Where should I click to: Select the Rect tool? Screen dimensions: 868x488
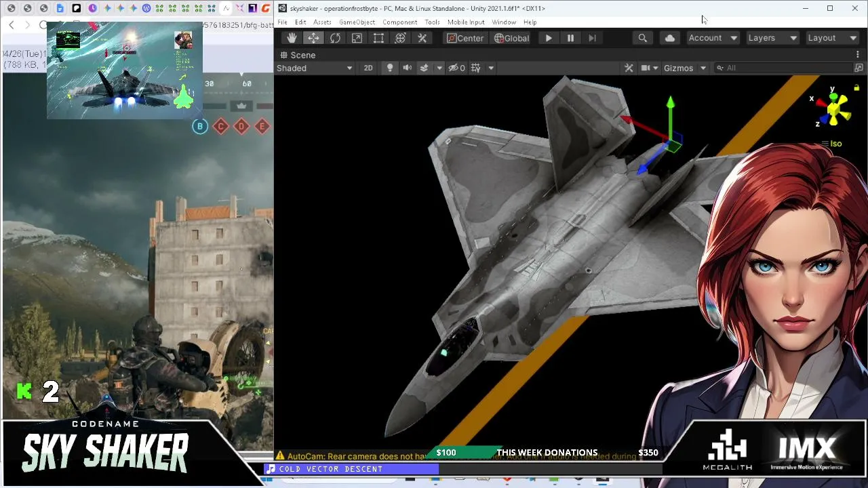[378, 38]
